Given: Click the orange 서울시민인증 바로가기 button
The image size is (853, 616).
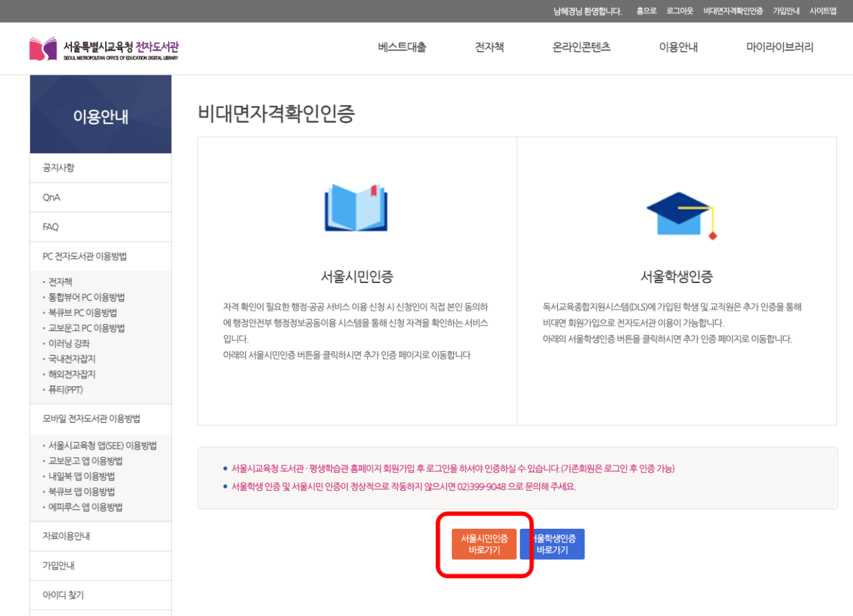Looking at the screenshot, I should tap(484, 544).
